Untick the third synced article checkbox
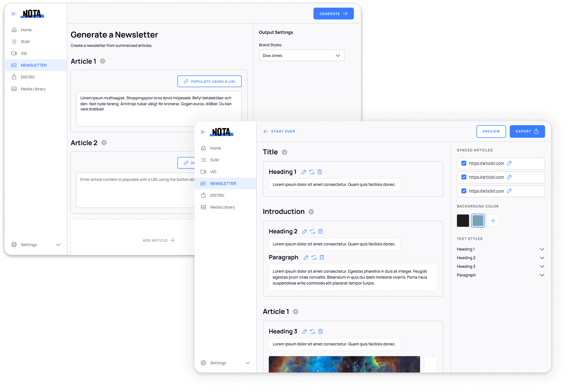Screen dimensions: 570x392 click(x=464, y=191)
